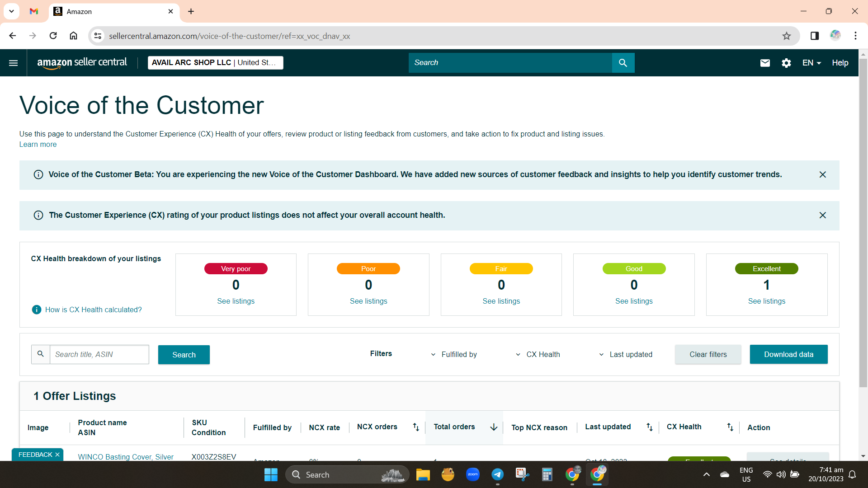Open the Help link in header
The height and width of the screenshot is (488, 868).
coord(840,63)
